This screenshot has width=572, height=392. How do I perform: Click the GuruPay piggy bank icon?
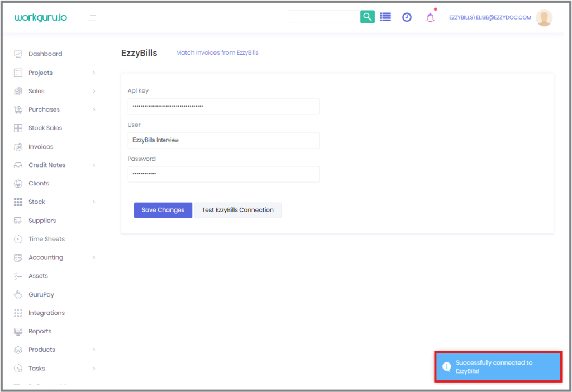click(18, 294)
